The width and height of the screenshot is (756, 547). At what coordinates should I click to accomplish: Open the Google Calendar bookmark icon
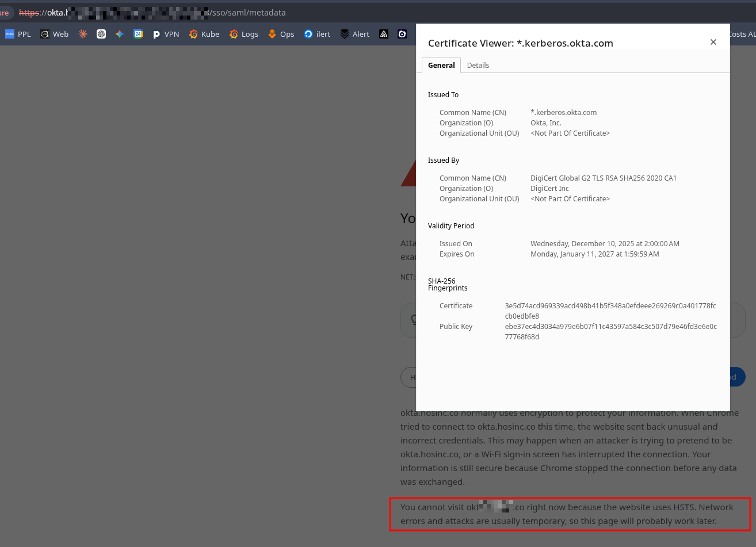pos(138,35)
